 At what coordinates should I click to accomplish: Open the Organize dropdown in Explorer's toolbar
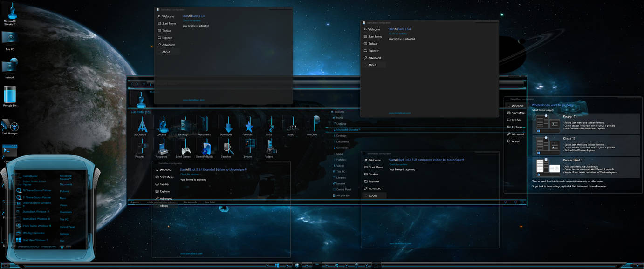(136, 202)
